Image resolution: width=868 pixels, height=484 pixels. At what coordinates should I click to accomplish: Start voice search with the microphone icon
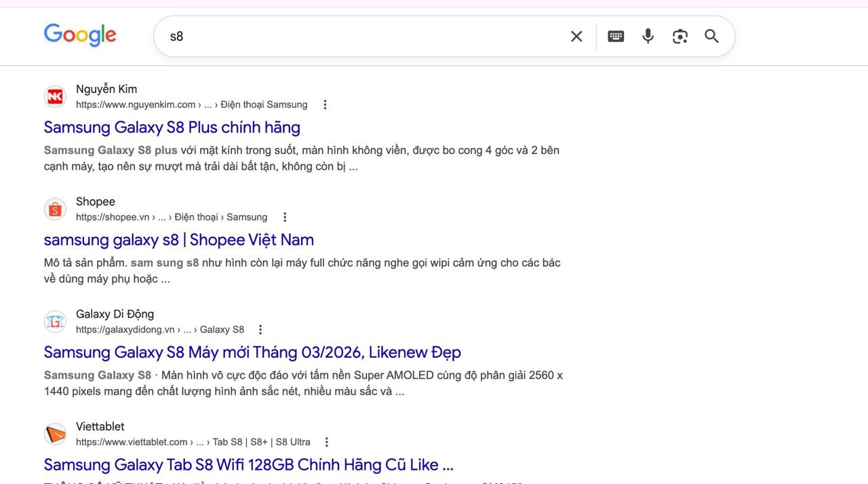[648, 37]
